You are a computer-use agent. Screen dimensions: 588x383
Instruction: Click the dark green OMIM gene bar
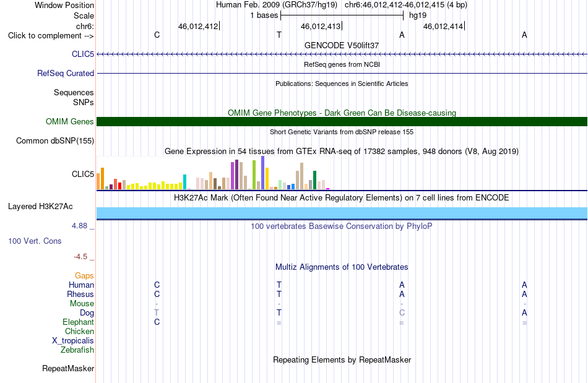(x=342, y=121)
